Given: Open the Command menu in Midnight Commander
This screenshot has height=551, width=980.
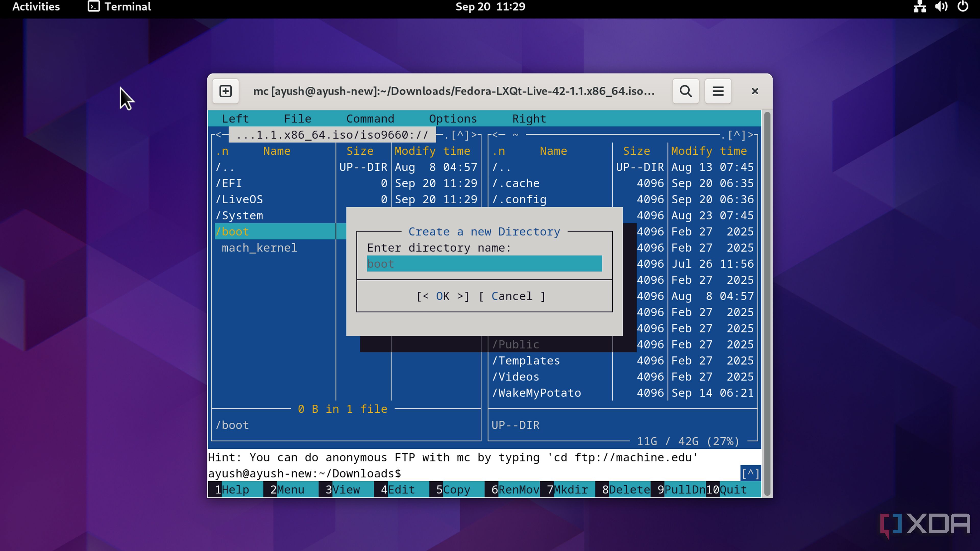Looking at the screenshot, I should coord(370,119).
